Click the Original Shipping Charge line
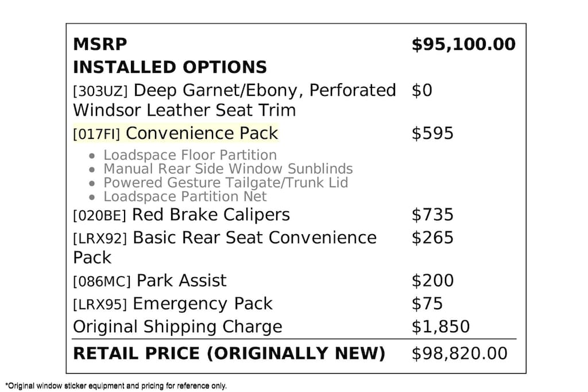 (177, 327)
